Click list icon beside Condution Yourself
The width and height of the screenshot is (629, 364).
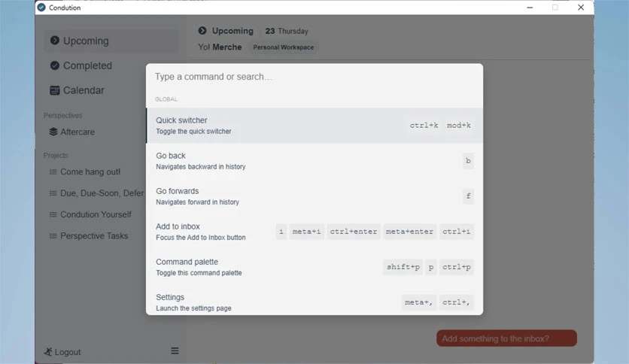point(53,214)
